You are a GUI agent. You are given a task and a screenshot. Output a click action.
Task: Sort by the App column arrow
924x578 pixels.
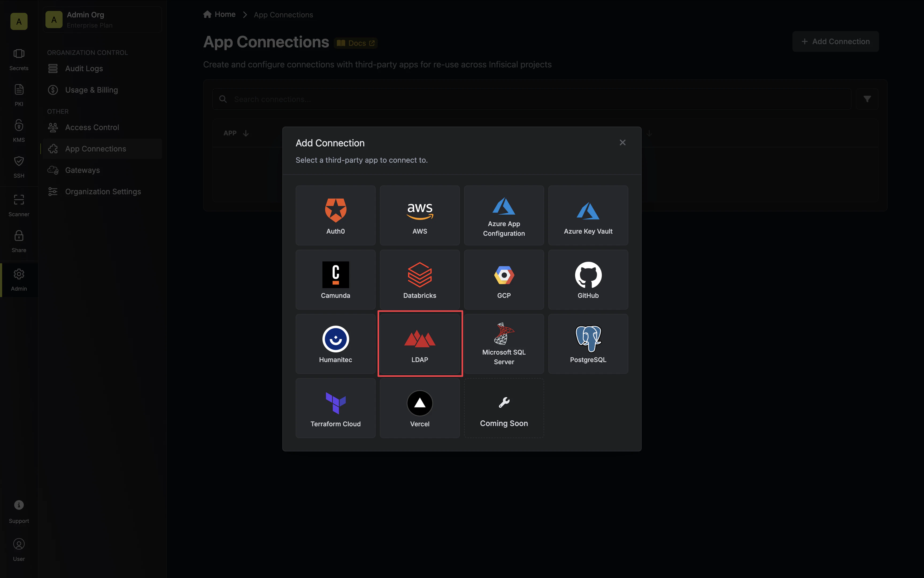(246, 133)
